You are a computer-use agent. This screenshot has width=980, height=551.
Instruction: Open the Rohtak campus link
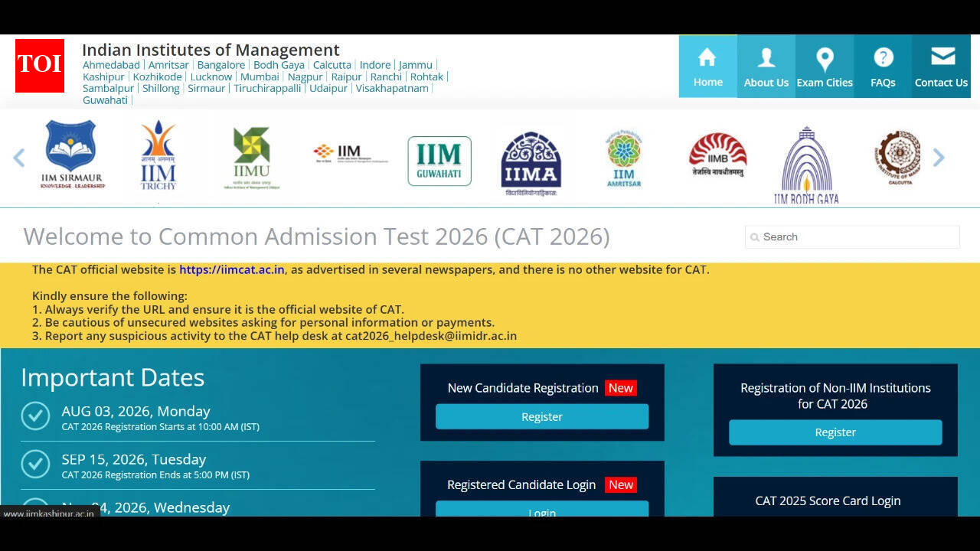[x=426, y=77]
